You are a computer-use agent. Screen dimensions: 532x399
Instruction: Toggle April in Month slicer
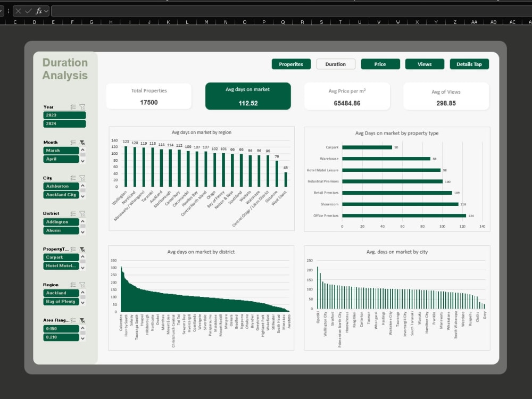[x=61, y=159]
